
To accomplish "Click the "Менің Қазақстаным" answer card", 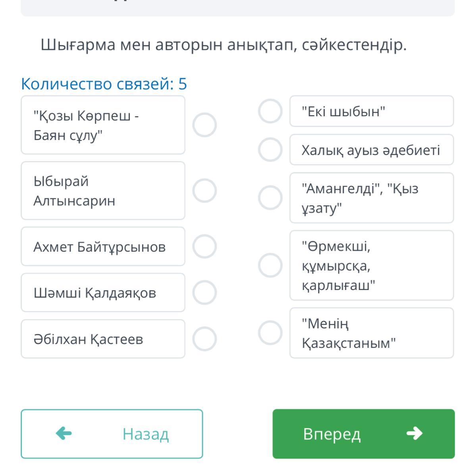I will (x=372, y=333).
